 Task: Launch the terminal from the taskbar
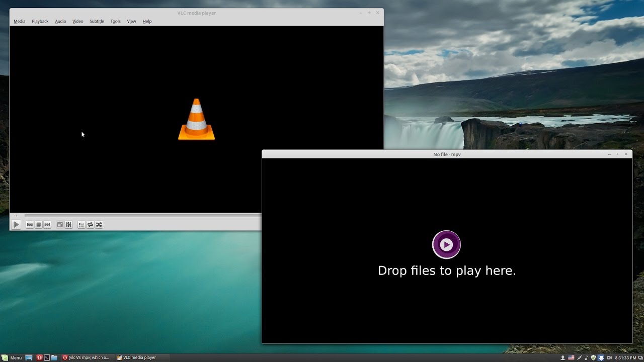(x=47, y=357)
